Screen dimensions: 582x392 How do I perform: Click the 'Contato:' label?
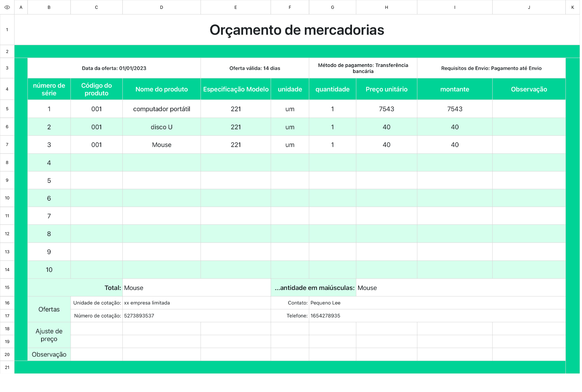tap(290, 303)
